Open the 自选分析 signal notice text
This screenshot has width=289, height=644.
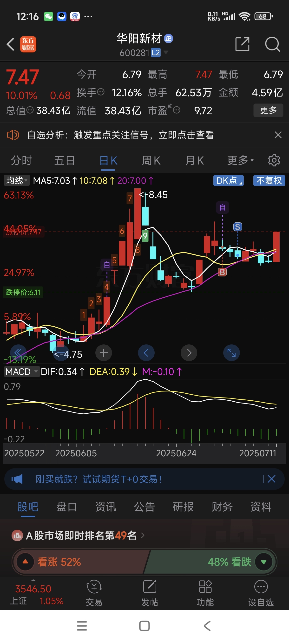121,135
